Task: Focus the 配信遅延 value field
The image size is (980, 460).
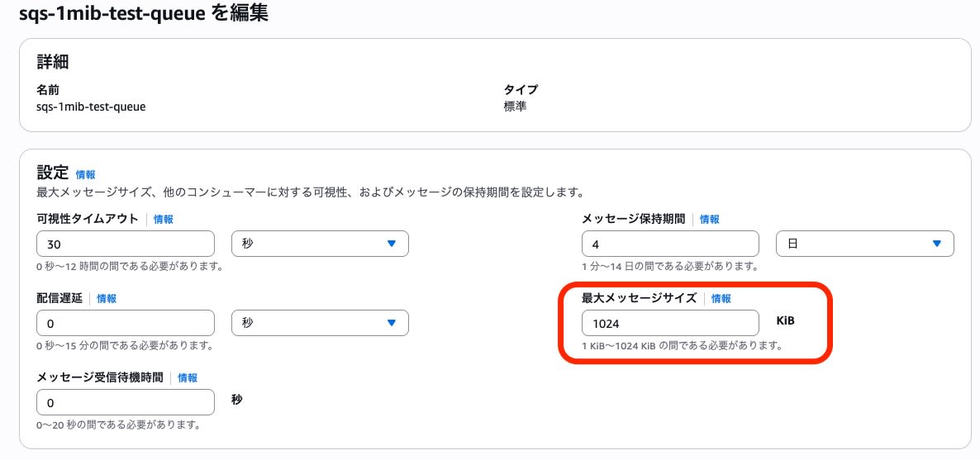Action: click(126, 323)
